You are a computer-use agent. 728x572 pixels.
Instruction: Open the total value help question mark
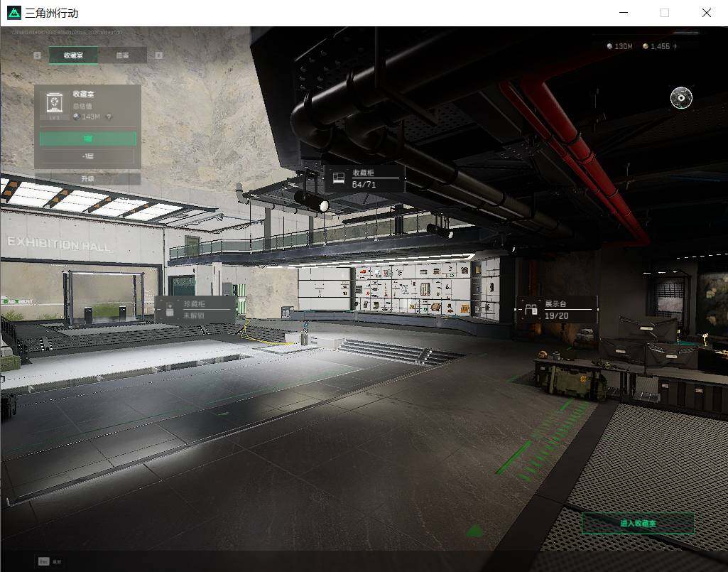(x=109, y=117)
